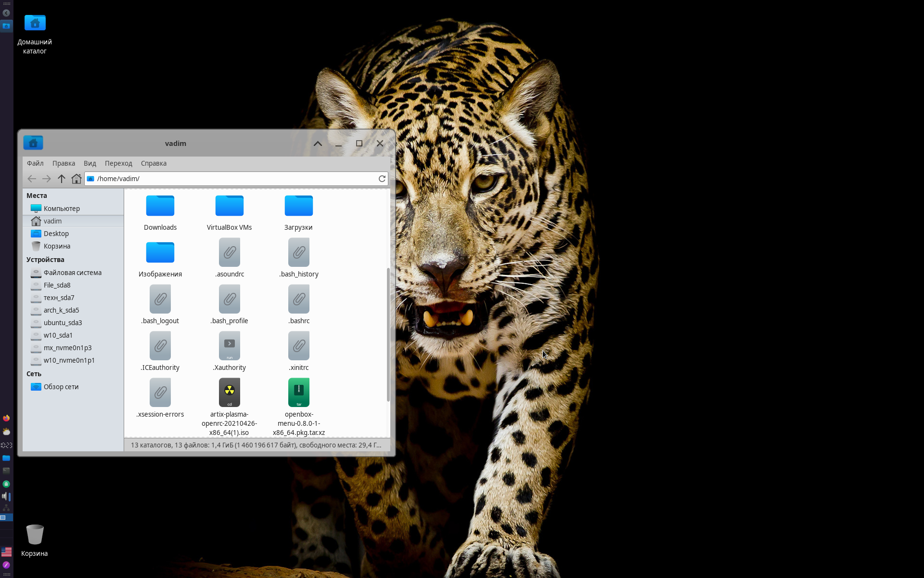Viewport: 924px width, 578px height.
Task: Reload the folder with the refresh icon
Action: (382, 179)
